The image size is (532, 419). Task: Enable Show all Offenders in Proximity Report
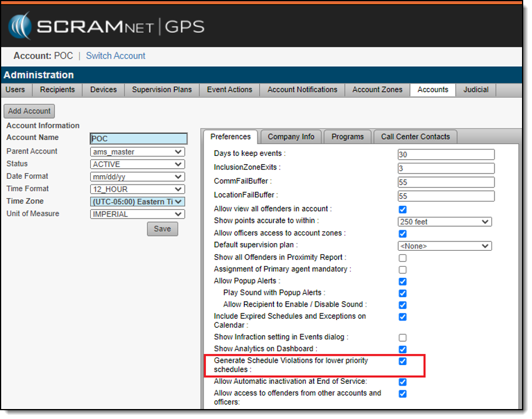coord(402,258)
